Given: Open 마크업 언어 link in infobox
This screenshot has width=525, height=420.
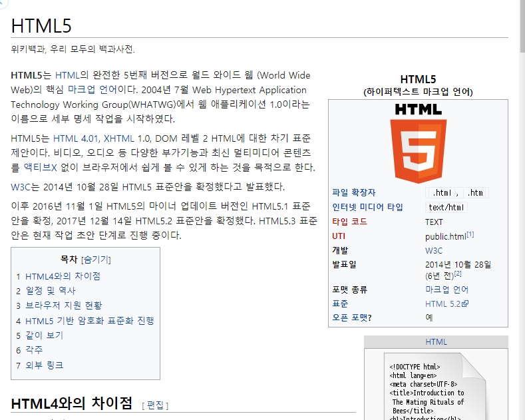Looking at the screenshot, I should [446, 290].
